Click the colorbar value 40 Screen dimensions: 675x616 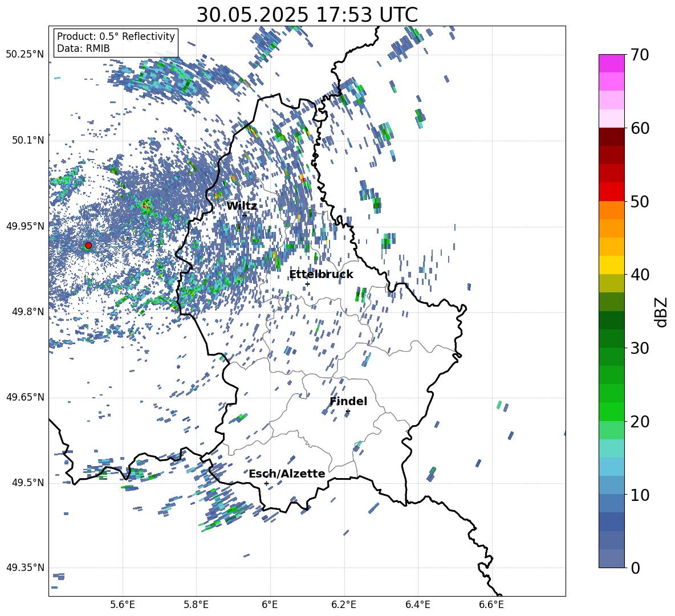[640, 275]
